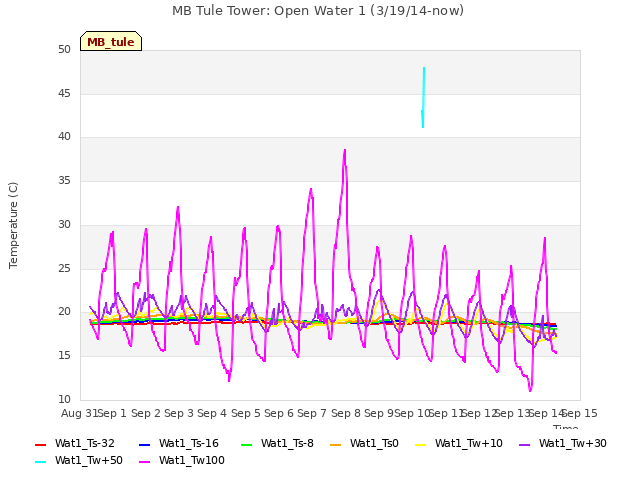Click the Sep 3 x-axis tick label

(x=179, y=413)
